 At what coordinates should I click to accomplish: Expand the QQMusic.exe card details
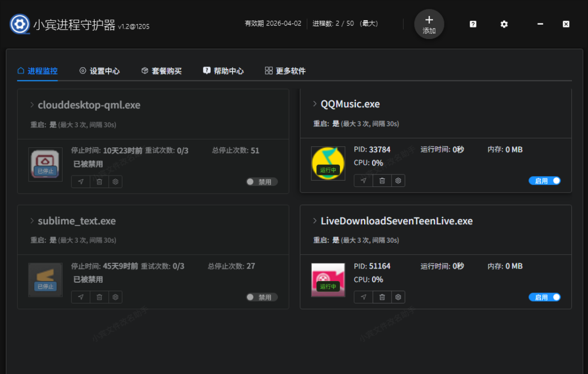(315, 104)
